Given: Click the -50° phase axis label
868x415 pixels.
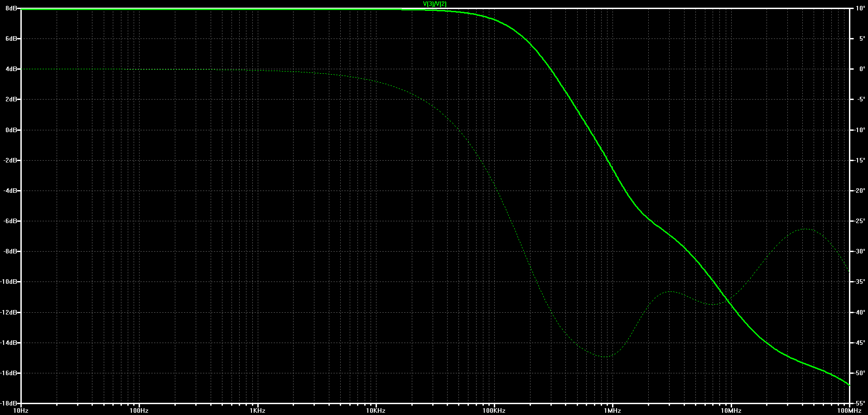Looking at the screenshot, I should coord(860,373).
